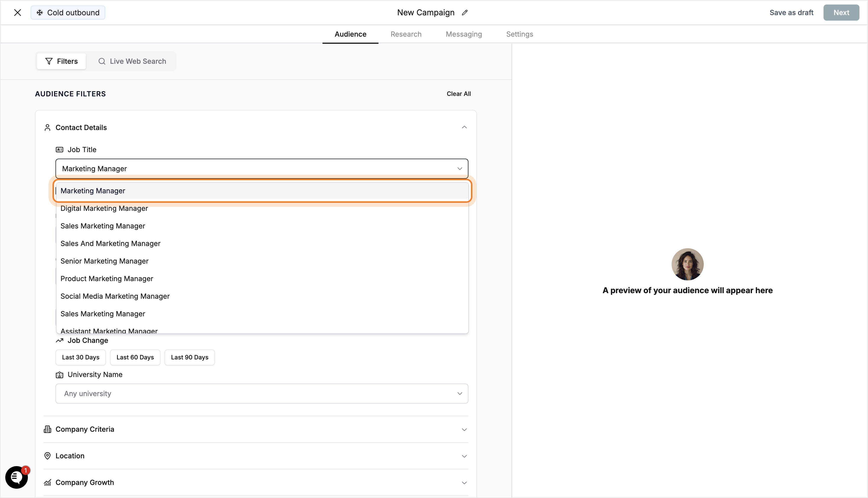Select Senior Marketing Manager from the list
Screen dimensions: 868x498
point(104,261)
